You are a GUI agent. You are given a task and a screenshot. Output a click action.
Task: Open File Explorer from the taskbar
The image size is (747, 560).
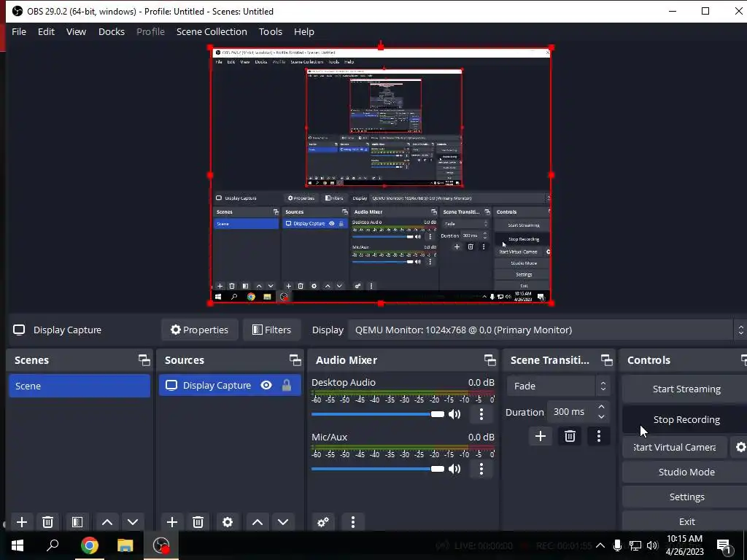[125, 545]
